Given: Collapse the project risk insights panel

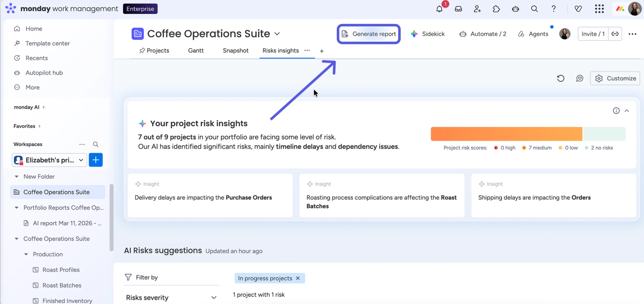Looking at the screenshot, I should pyautogui.click(x=627, y=110).
